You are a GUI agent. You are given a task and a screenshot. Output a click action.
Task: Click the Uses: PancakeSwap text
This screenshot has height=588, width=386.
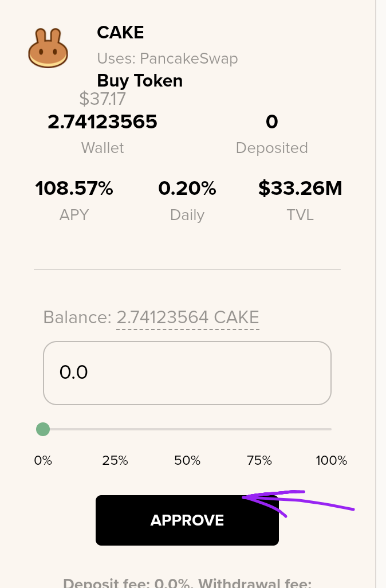(x=168, y=58)
